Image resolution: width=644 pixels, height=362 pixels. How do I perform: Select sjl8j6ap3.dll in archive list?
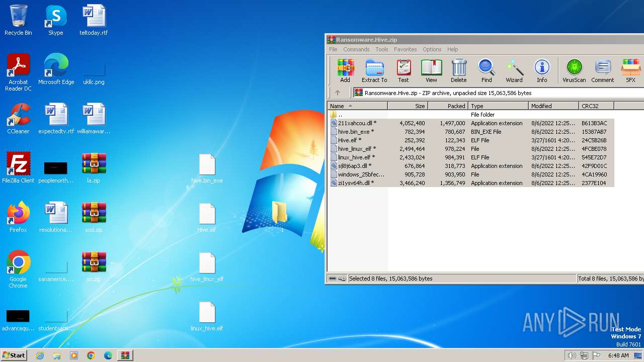(x=471, y=166)
